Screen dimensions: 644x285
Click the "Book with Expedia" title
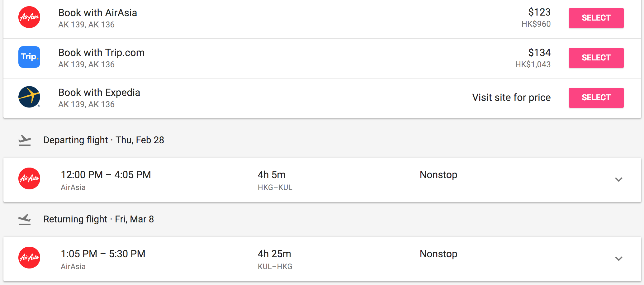click(x=99, y=93)
